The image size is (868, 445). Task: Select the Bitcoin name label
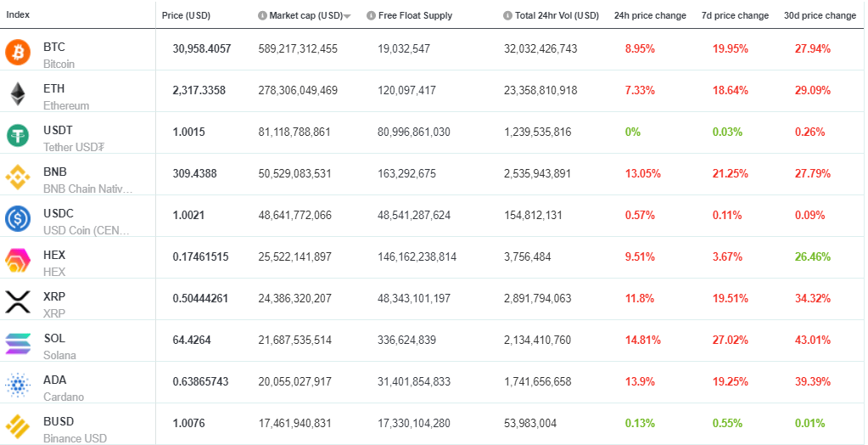59,64
